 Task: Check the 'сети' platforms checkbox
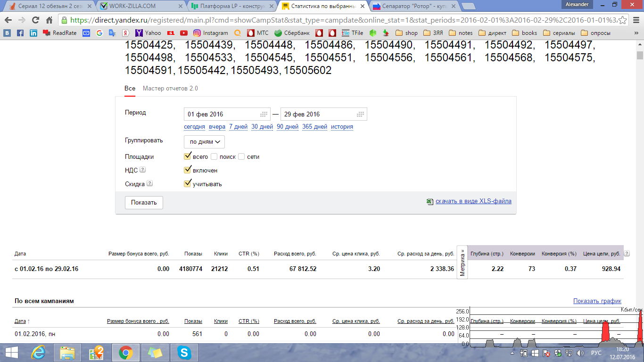pyautogui.click(x=241, y=156)
